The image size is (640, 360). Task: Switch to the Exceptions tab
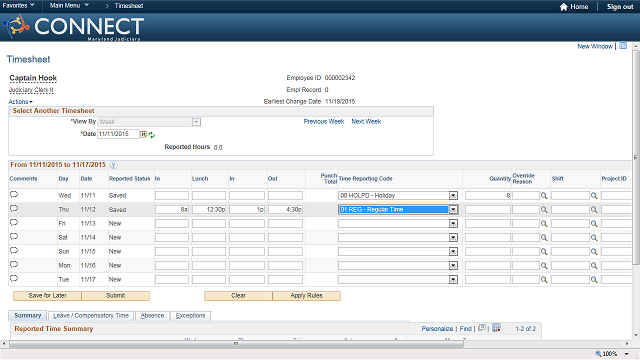pyautogui.click(x=190, y=316)
